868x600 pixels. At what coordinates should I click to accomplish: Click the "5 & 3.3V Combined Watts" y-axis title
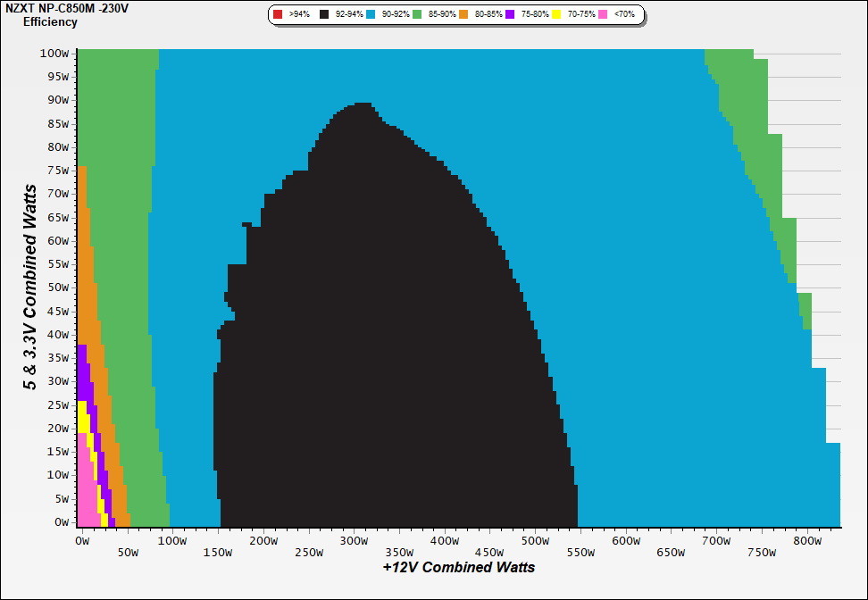click(30, 287)
